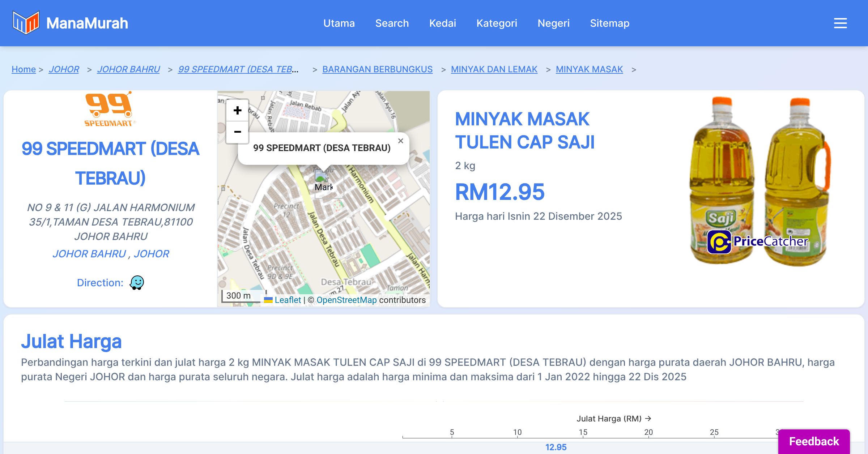868x454 pixels.
Task: Open the Utama menu item
Action: [339, 23]
